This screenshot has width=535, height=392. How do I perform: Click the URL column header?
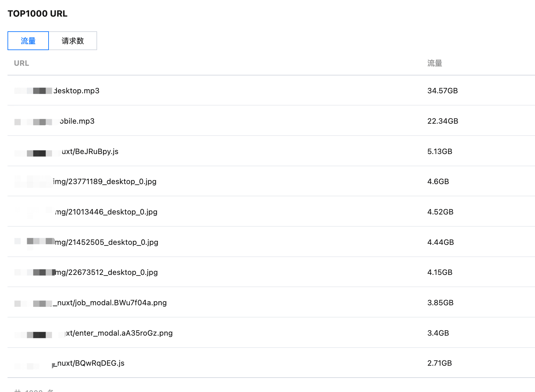coord(22,63)
